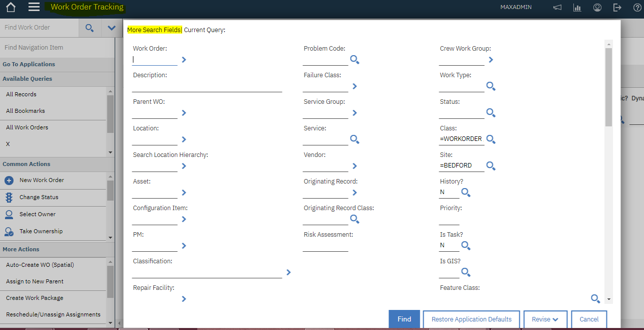Click the Home icon in the top bar
Image resolution: width=644 pixels, height=330 pixels.
click(x=10, y=7)
